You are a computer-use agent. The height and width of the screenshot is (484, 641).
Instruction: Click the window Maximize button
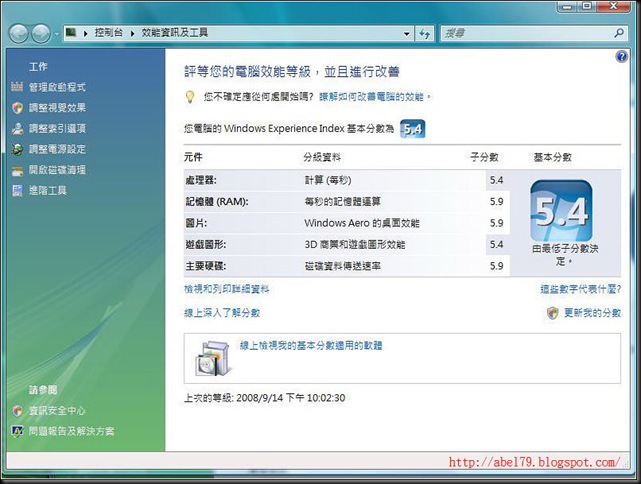coord(587,6)
